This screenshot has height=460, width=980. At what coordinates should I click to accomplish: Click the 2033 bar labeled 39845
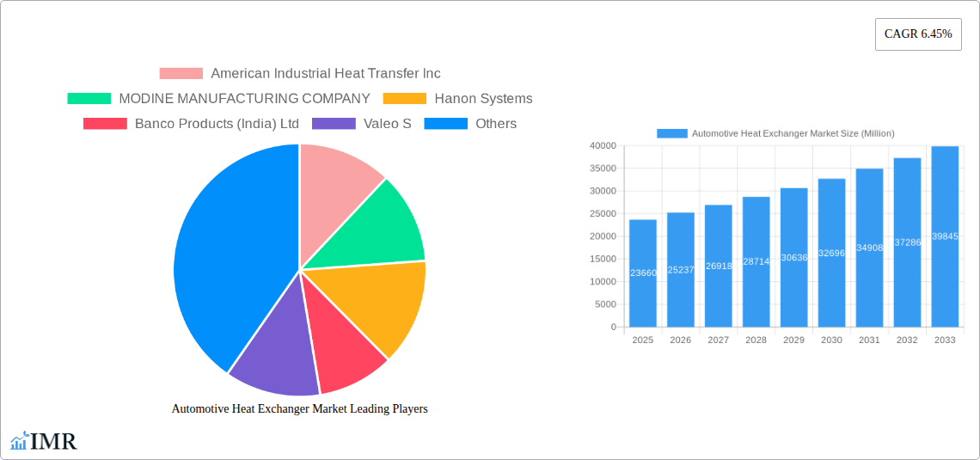945,236
